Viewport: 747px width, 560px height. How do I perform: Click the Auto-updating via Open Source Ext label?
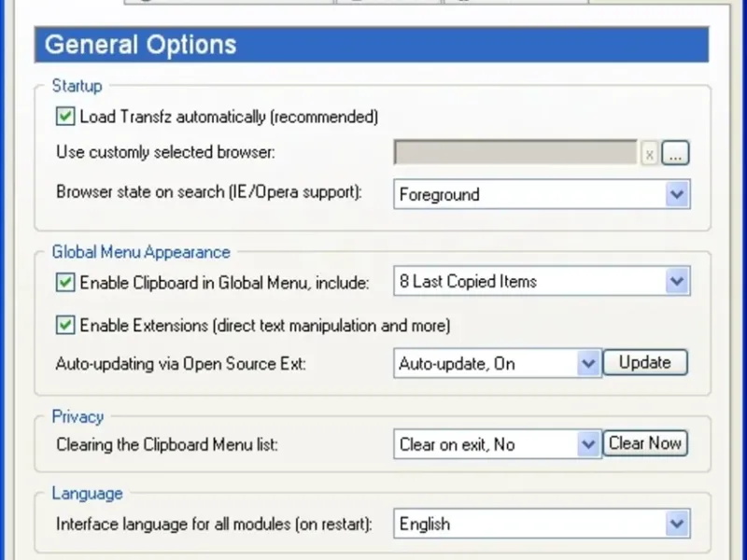(181, 363)
